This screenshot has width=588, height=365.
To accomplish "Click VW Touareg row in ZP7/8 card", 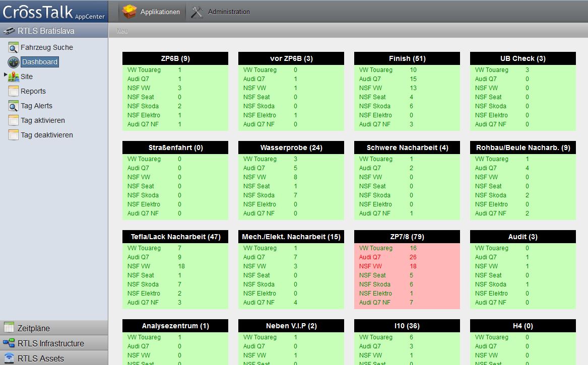I will coord(407,248).
